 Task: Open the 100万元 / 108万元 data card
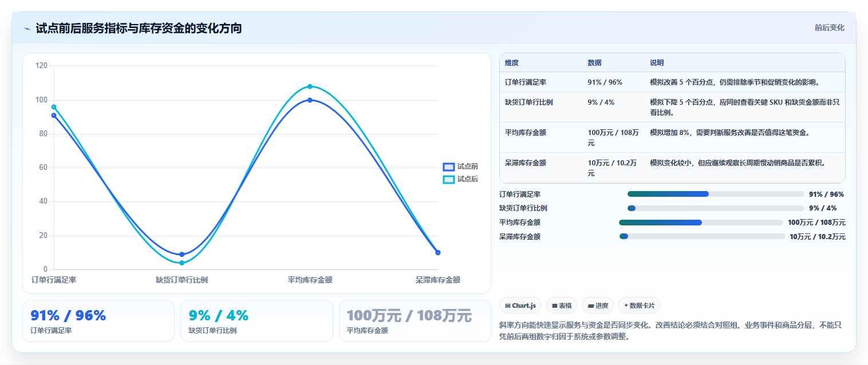pyautogui.click(x=415, y=321)
